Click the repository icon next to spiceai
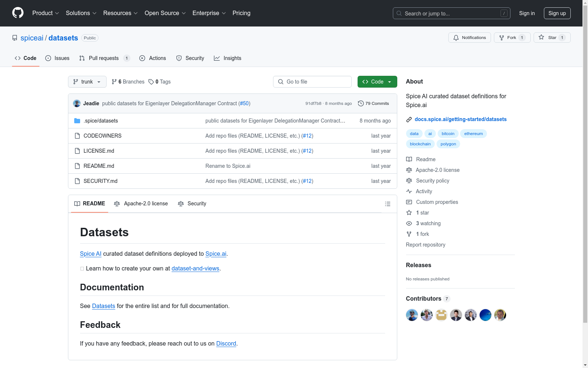588x368 pixels. click(15, 38)
